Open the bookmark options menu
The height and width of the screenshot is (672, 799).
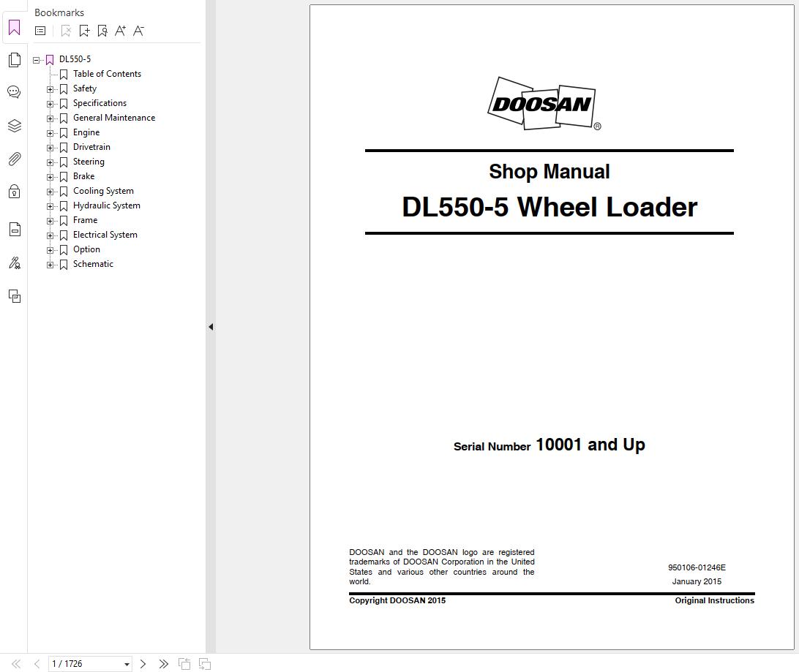click(40, 31)
